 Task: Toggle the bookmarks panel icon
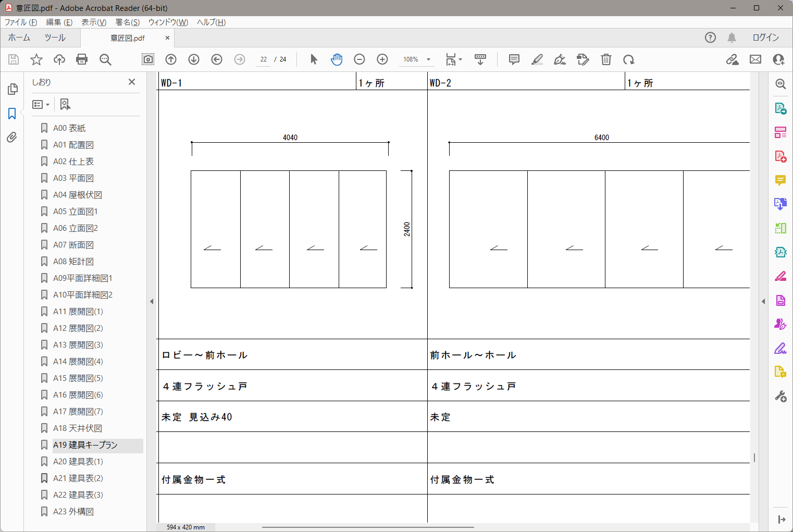pos(12,114)
